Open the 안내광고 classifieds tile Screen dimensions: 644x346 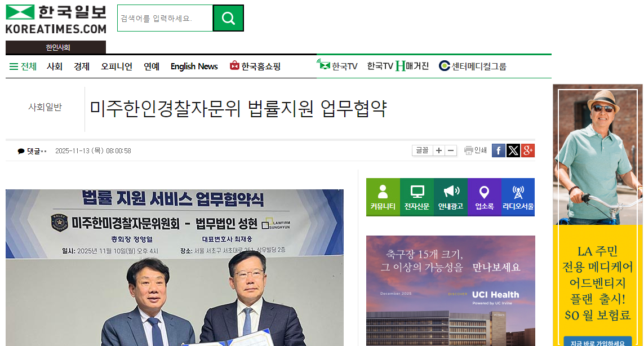(x=451, y=197)
